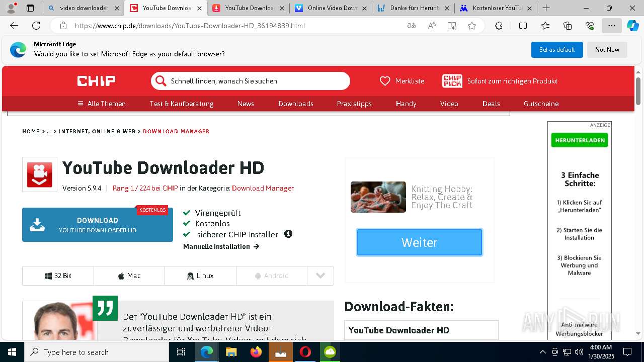
Task: Select Mac version button
Action: [129, 276]
